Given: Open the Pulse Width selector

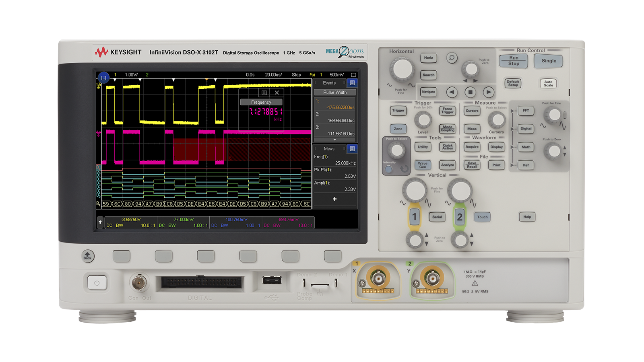Looking at the screenshot, I should click(x=334, y=92).
